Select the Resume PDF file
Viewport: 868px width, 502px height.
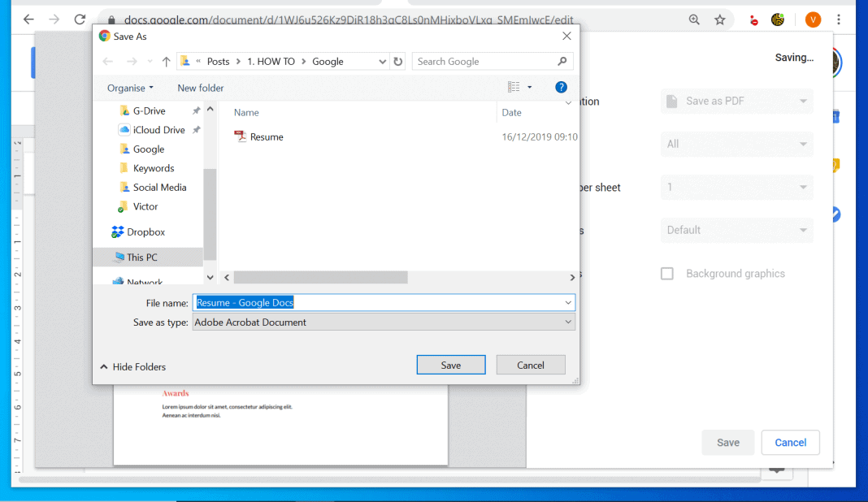[x=258, y=136]
